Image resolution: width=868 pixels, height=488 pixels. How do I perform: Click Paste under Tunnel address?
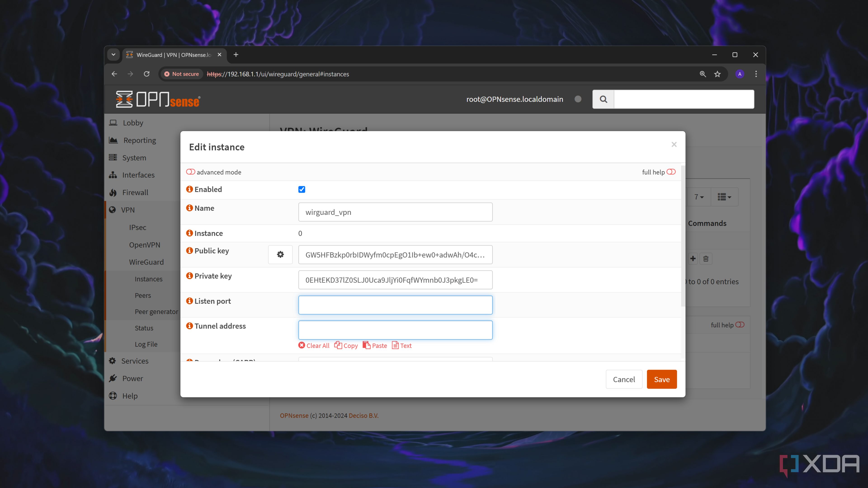[x=375, y=345]
